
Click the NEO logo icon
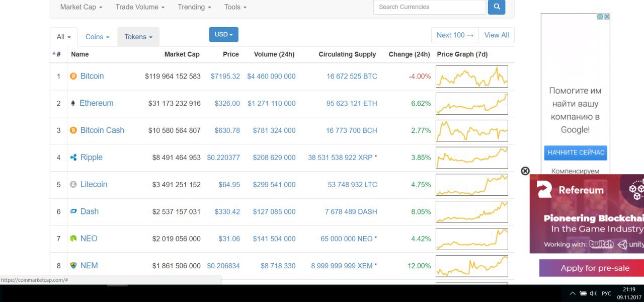point(73,239)
